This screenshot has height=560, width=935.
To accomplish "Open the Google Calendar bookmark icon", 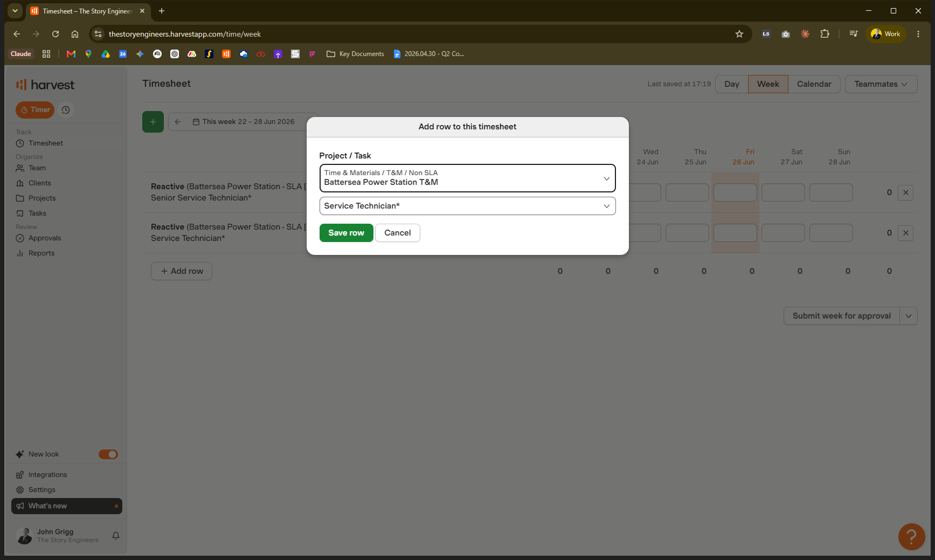I will tap(123, 54).
